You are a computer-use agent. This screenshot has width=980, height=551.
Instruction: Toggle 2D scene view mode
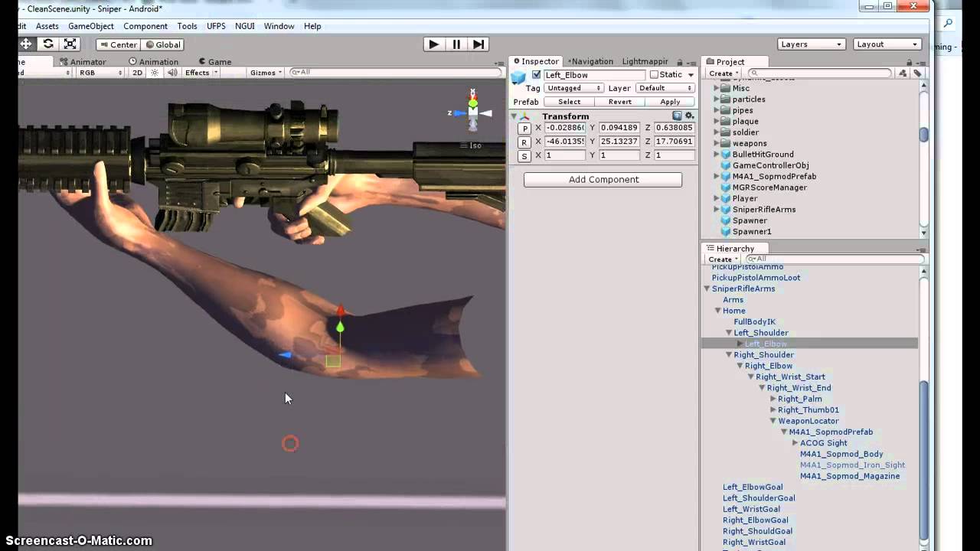[137, 73]
